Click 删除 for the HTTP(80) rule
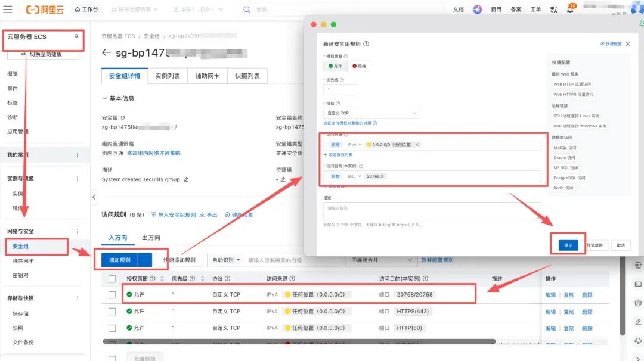Image resolution: width=644 pixels, height=361 pixels. point(587,328)
